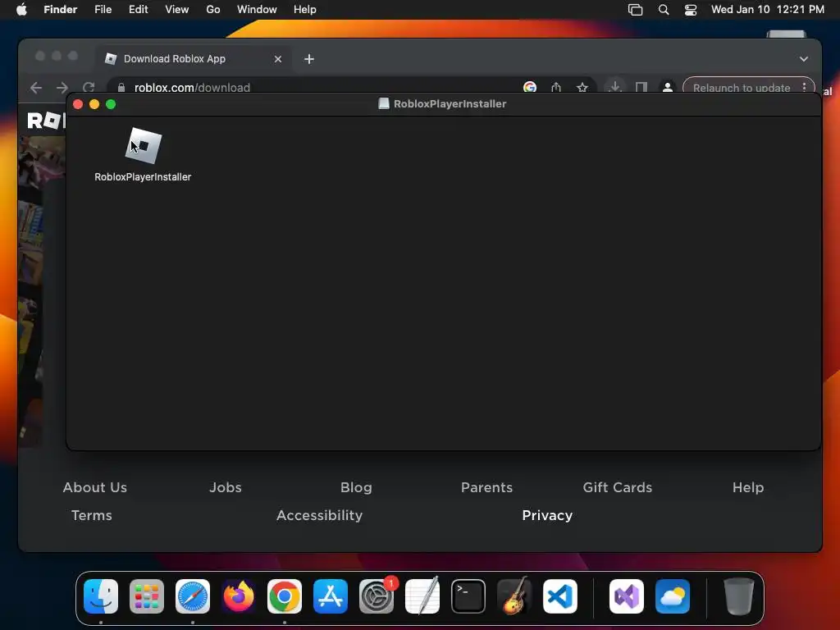Viewport: 840px width, 630px height.
Task: Click the Roblox logo on webpage
Action: (x=46, y=121)
